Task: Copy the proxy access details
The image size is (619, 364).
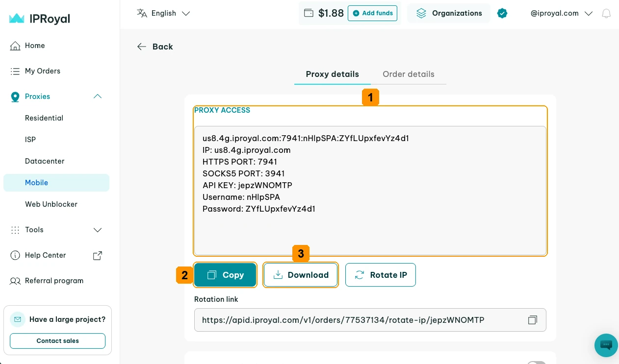Action: (225, 275)
